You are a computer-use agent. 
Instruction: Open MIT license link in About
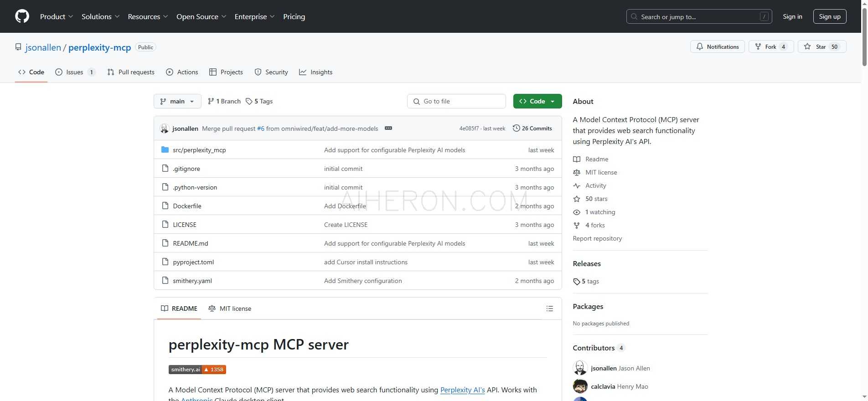(x=595, y=172)
